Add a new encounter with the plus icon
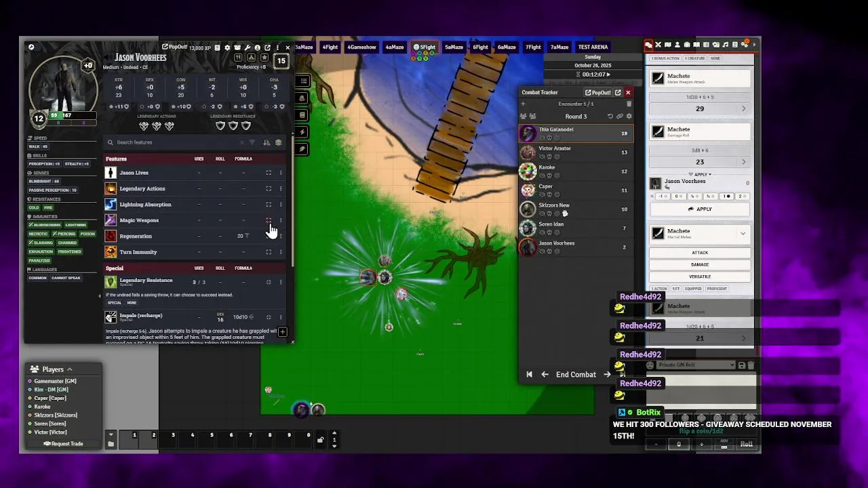The width and height of the screenshot is (868, 488). click(x=523, y=104)
